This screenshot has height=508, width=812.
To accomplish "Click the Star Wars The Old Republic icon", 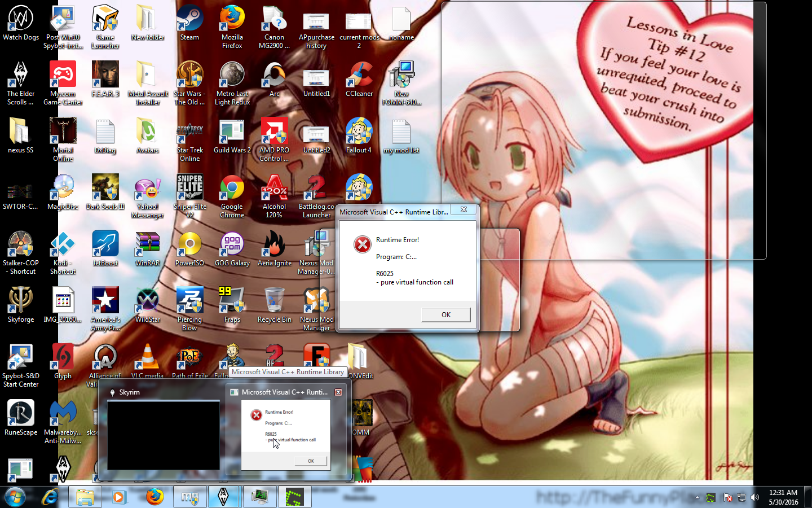I will tap(189, 84).
